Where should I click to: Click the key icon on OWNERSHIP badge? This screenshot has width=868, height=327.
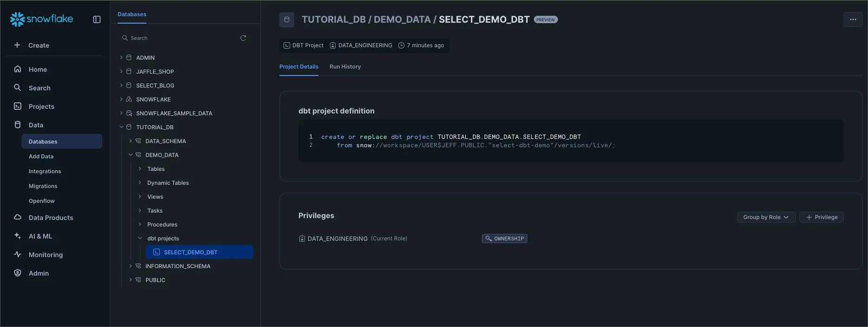point(488,239)
